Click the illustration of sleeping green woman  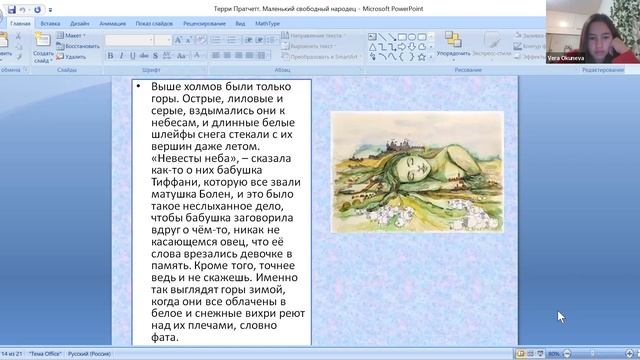417,172
